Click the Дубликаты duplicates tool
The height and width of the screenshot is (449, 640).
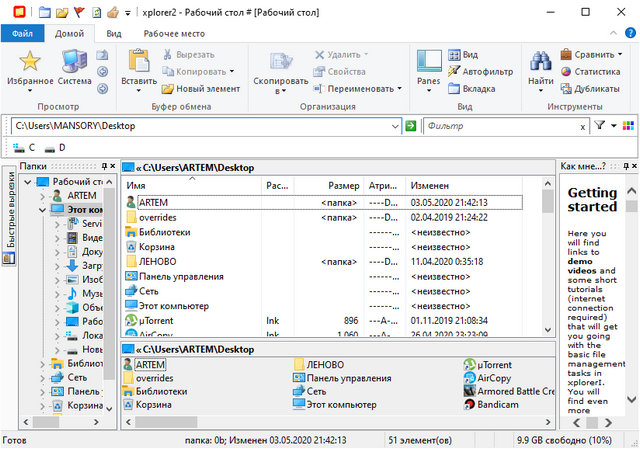[x=590, y=88]
